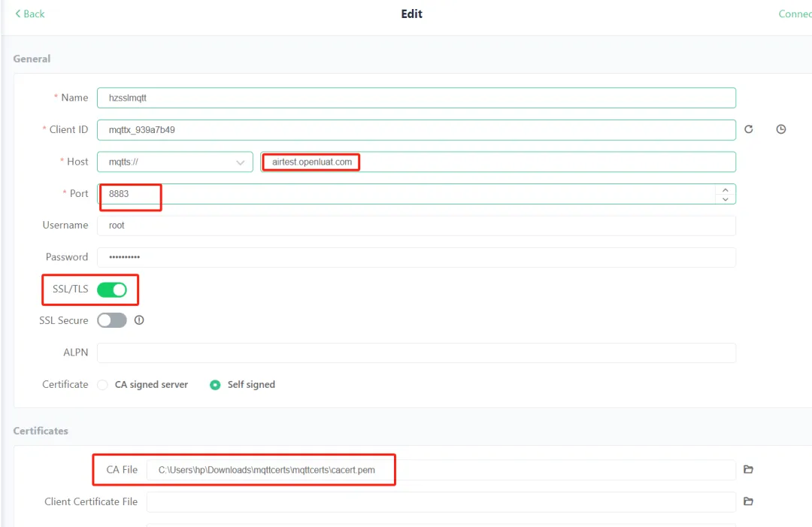The image size is (812, 527).
Task: Click the General section heading
Action: tap(32, 59)
